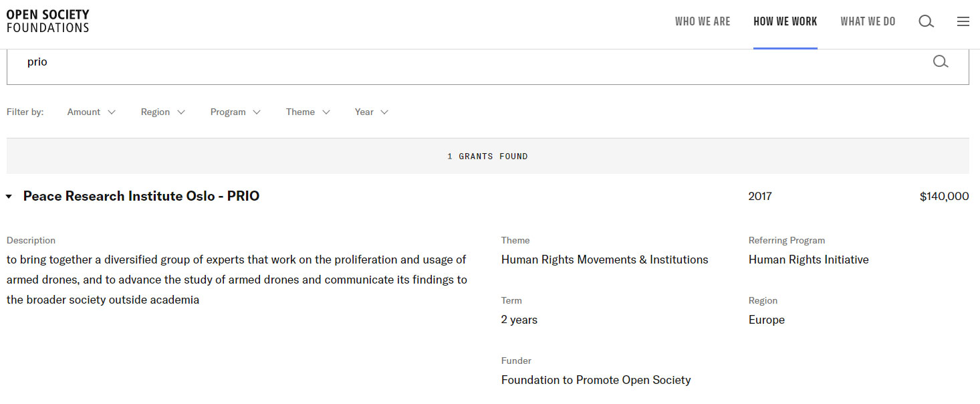Click Human Rights Movements & Institutions theme
980x404 pixels.
click(604, 260)
